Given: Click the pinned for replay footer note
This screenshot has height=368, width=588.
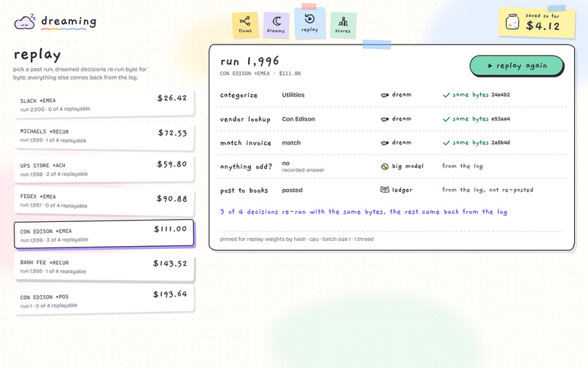Looking at the screenshot, I should click(x=297, y=239).
